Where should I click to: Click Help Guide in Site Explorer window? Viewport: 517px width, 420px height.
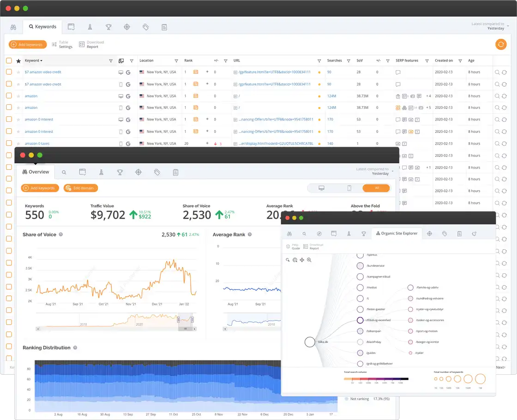[x=293, y=246]
